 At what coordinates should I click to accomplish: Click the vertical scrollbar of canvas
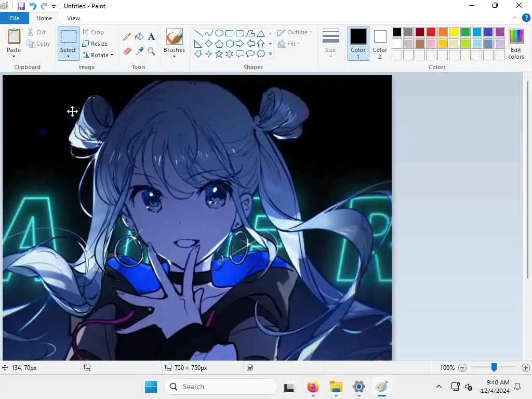(527, 180)
